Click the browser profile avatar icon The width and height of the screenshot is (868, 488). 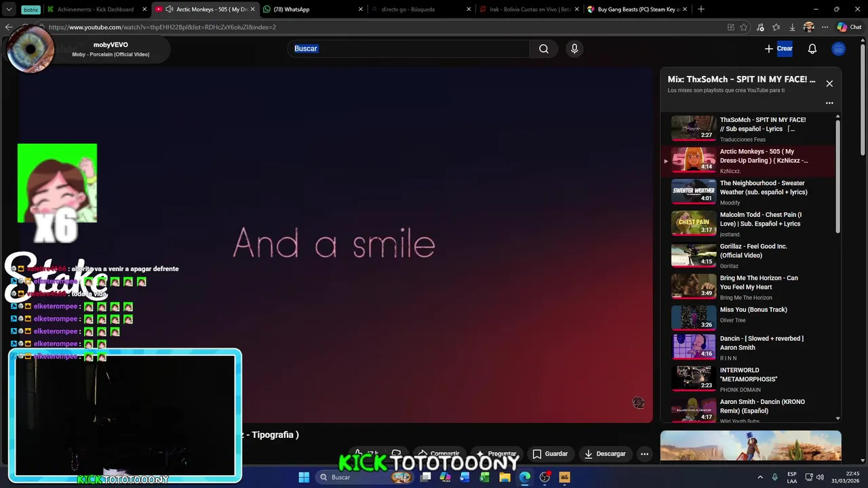pyautogui.click(x=808, y=27)
